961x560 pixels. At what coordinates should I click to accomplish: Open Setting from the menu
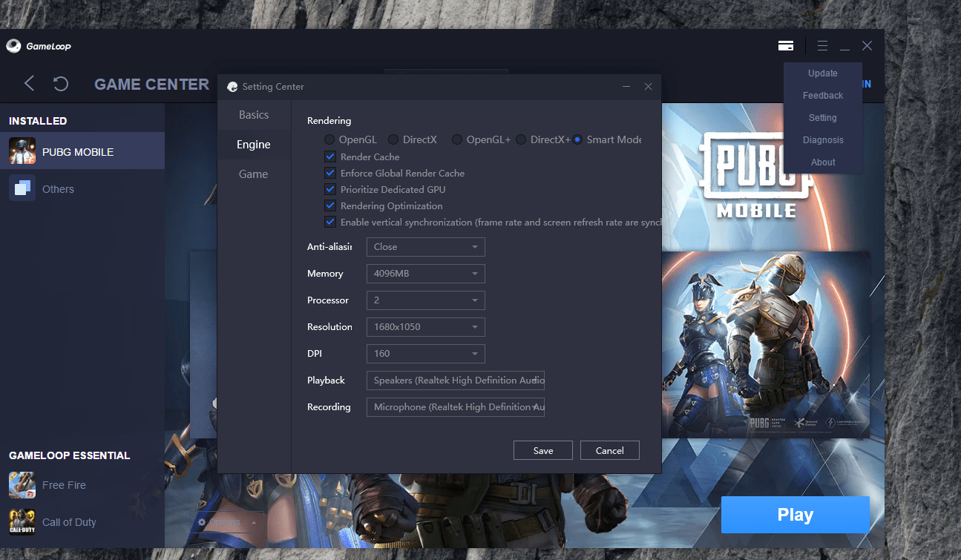(823, 118)
